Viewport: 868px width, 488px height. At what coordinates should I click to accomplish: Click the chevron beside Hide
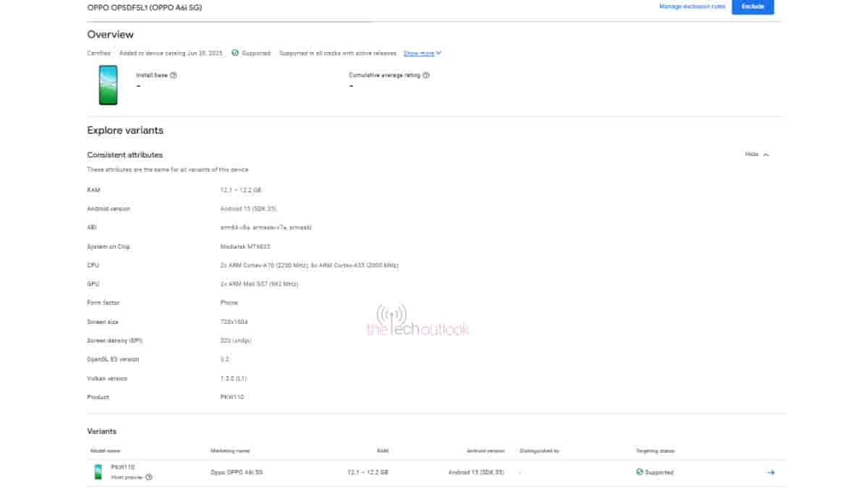point(766,155)
